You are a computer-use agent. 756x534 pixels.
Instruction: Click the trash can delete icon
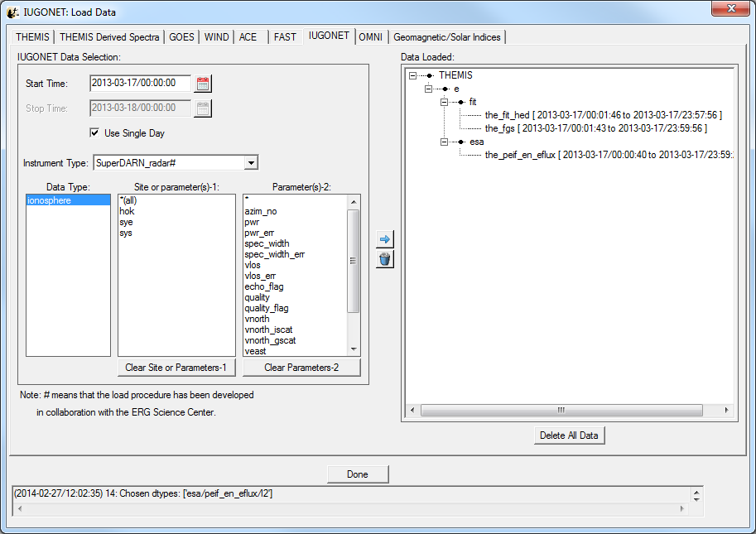pyautogui.click(x=384, y=259)
